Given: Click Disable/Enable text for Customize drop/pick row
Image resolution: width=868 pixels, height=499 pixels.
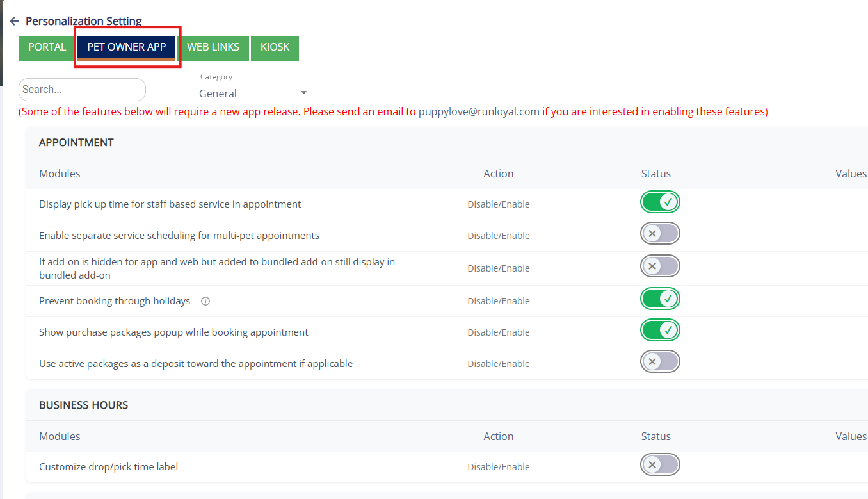Looking at the screenshot, I should (499, 467).
